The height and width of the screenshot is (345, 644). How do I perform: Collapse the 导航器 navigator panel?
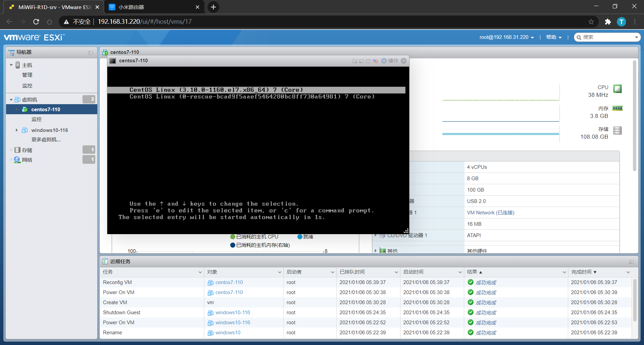[91, 53]
